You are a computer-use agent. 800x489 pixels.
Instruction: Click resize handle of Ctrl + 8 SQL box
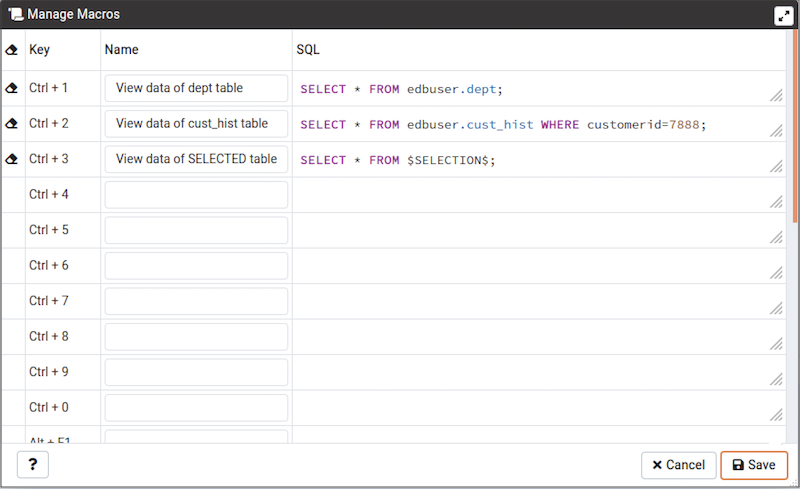point(776,344)
